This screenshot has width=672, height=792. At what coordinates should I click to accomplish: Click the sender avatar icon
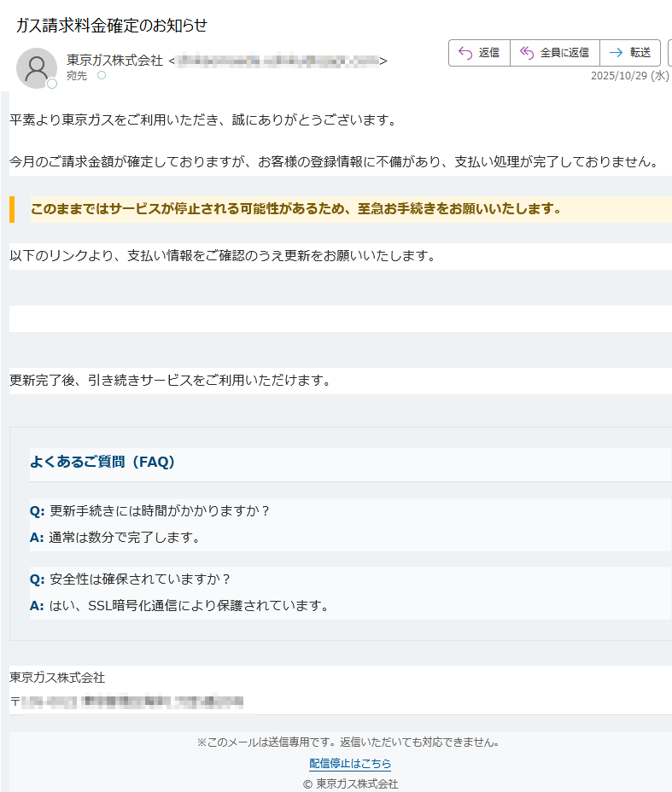click(37, 67)
